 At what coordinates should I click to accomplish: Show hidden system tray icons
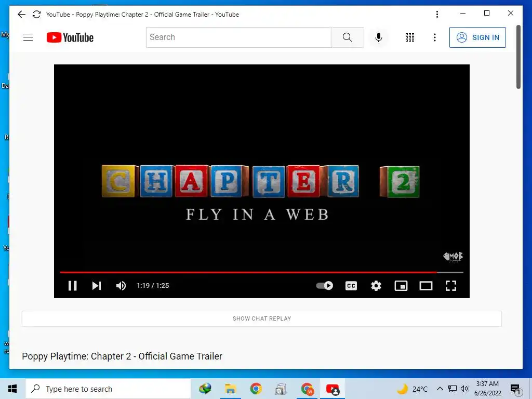tap(440, 389)
